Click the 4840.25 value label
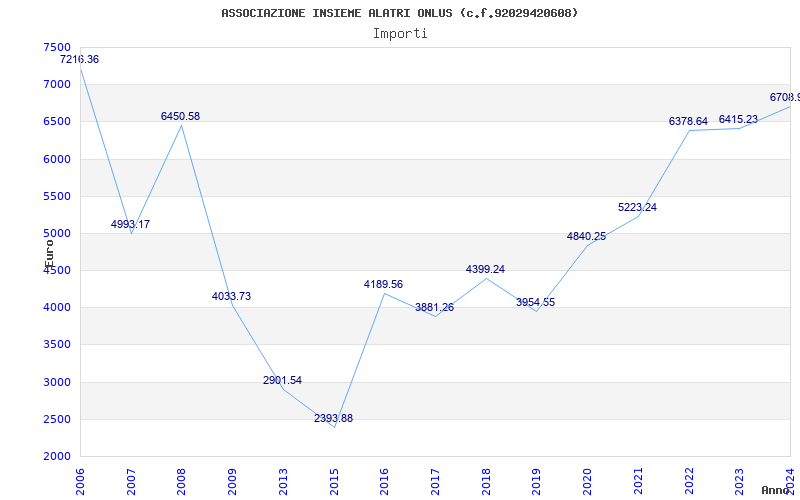800x500 pixels. pyautogui.click(x=587, y=236)
